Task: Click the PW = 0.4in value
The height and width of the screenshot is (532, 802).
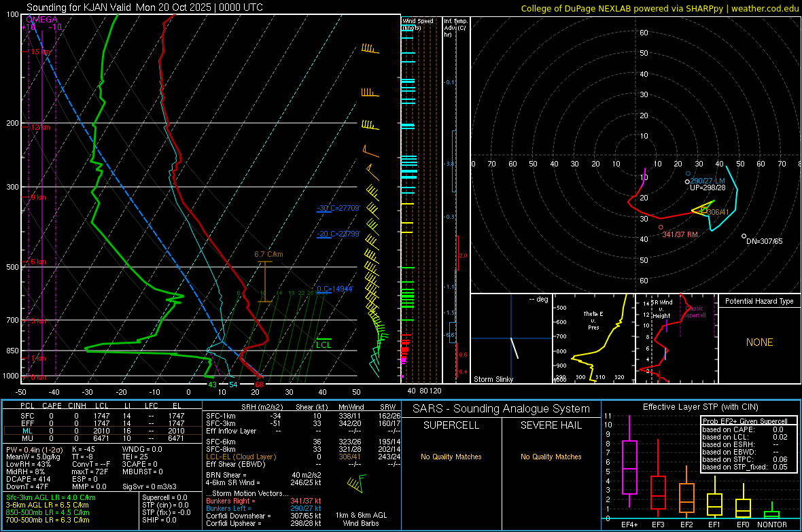Action: coord(35,450)
